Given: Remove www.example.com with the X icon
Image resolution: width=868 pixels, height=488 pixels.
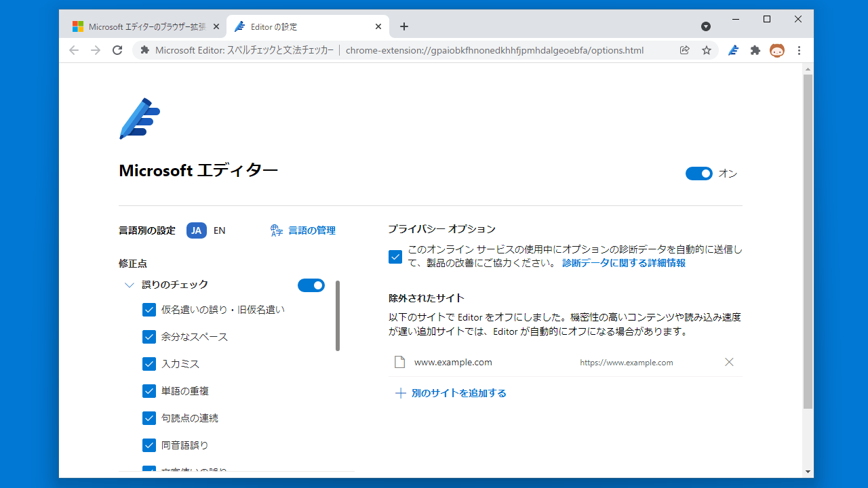Looking at the screenshot, I should (729, 362).
